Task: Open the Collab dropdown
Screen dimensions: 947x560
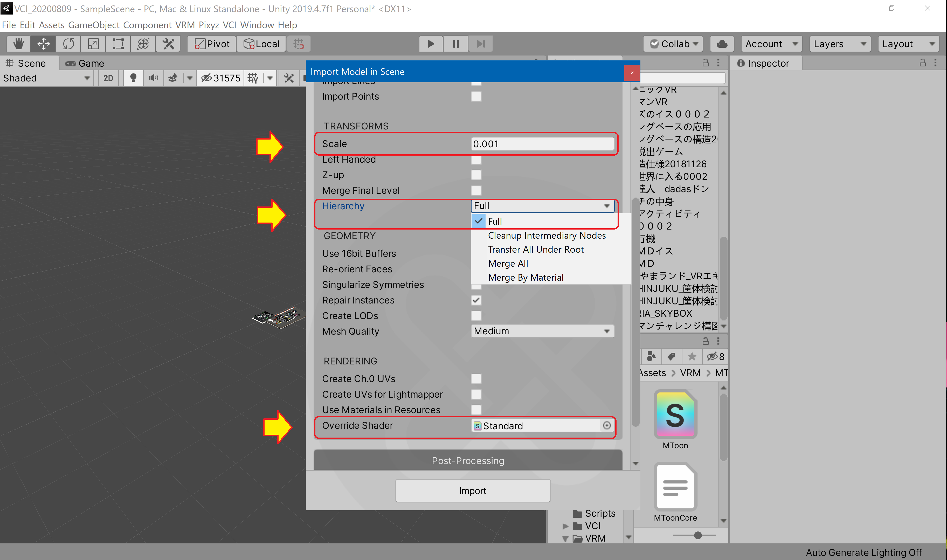Action: (x=673, y=44)
